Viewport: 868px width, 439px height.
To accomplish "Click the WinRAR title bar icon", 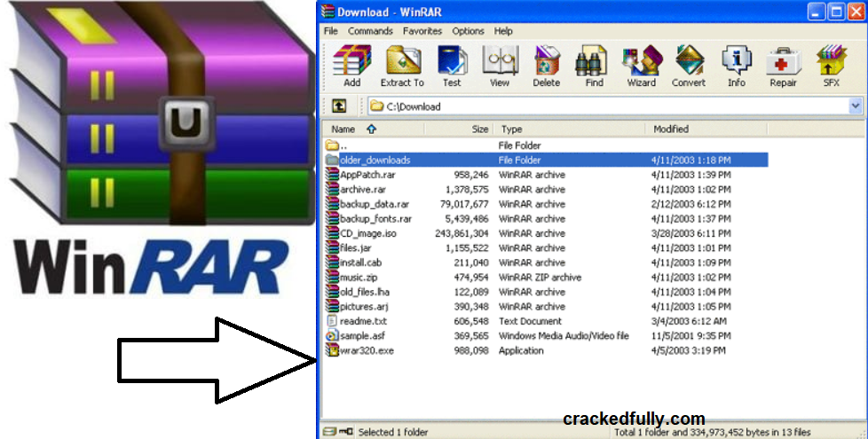I will point(328,12).
